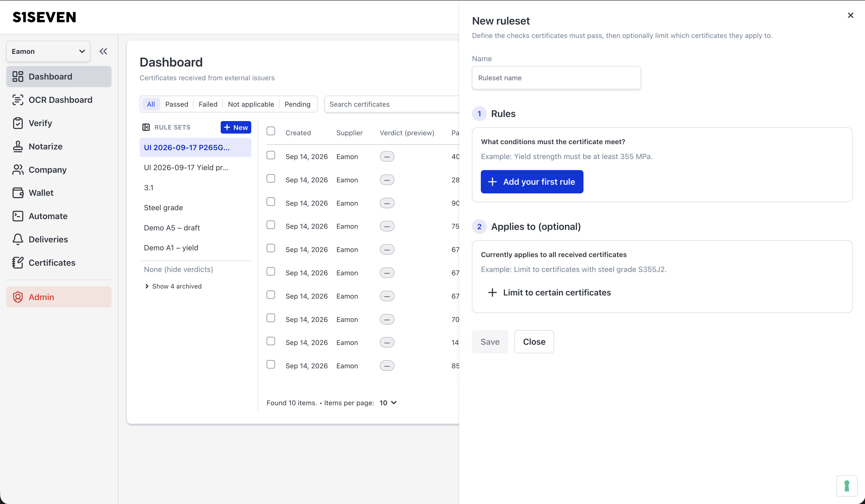Viewport: 865px width, 504px height.
Task: Open Deliveries bell icon
Action: pos(18,240)
